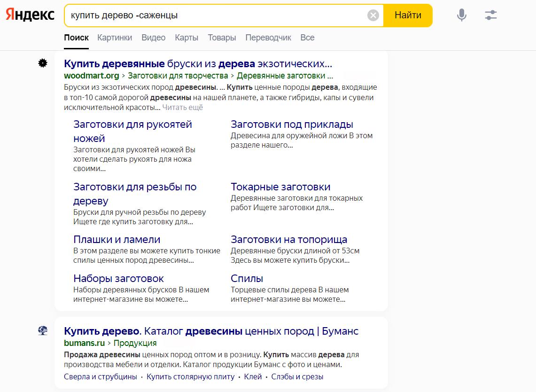The image size is (536, 392).
Task: Switch to the Видео tab
Action: point(154,38)
